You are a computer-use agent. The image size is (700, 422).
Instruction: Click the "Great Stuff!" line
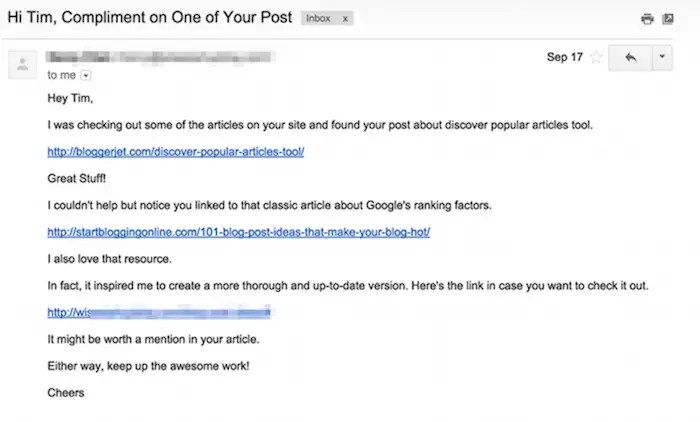tap(78, 178)
